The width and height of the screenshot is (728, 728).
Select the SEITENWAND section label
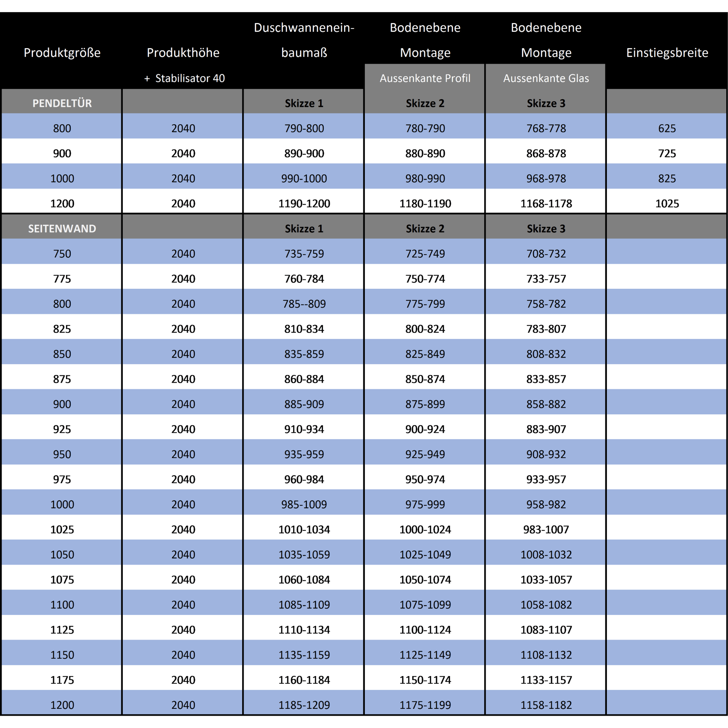pyautogui.click(x=62, y=229)
